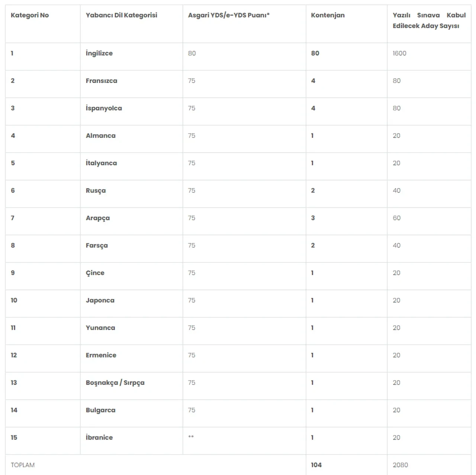The height and width of the screenshot is (475, 476).
Task: Click the Çince language cell
Action: [95, 273]
